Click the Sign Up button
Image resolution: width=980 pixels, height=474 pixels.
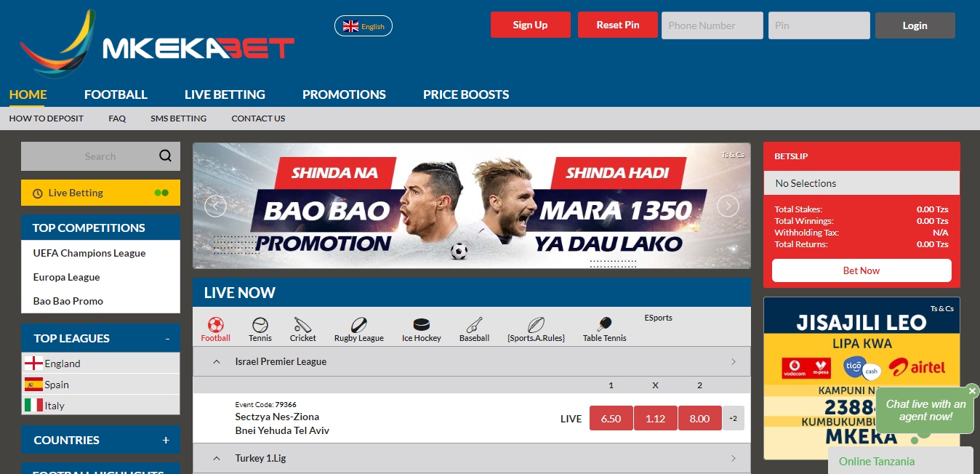point(531,25)
